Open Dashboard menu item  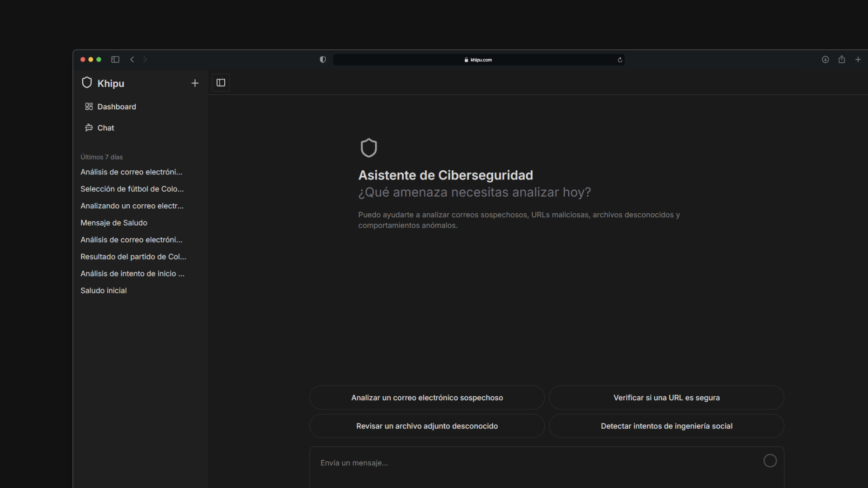tap(116, 107)
